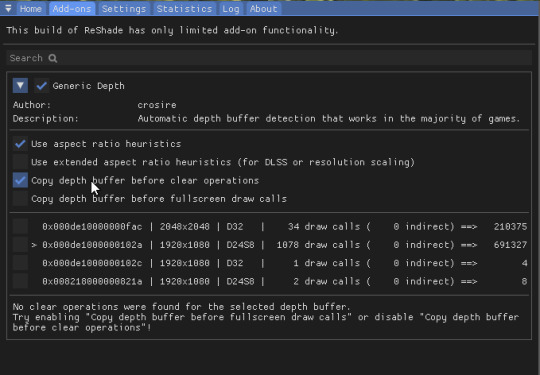The height and width of the screenshot is (375, 540).
Task: Enable Copy depth buffer before fullscreen draw calls
Action: point(20,198)
